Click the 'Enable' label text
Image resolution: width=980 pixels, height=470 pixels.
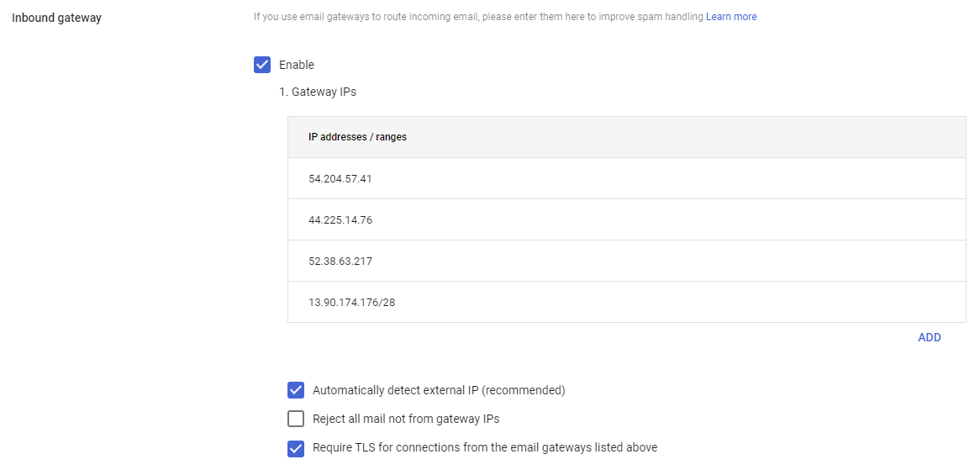(x=297, y=65)
